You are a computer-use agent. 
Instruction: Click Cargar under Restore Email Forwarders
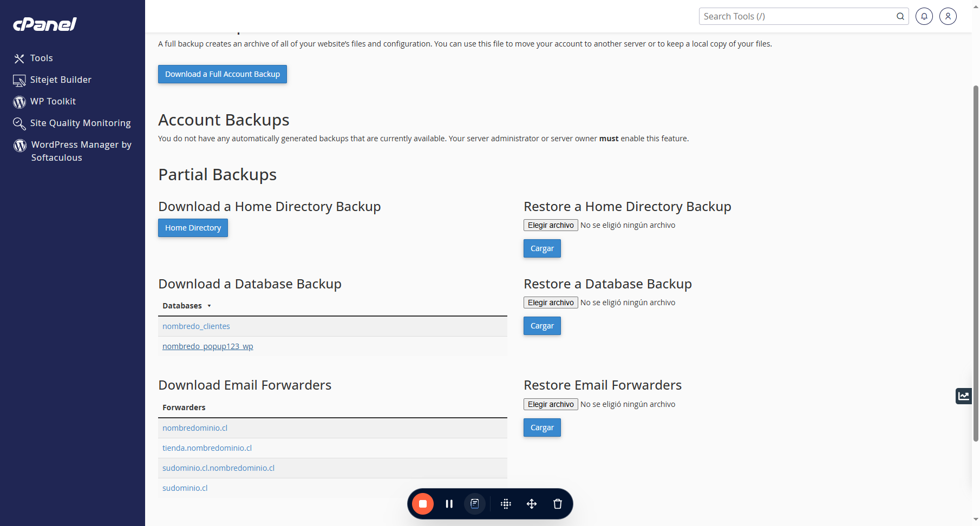pos(542,428)
